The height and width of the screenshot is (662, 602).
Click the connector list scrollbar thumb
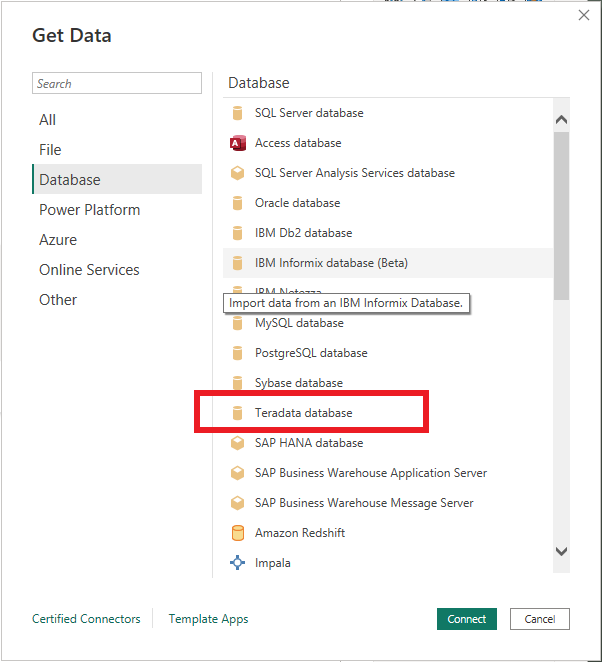coord(561,216)
